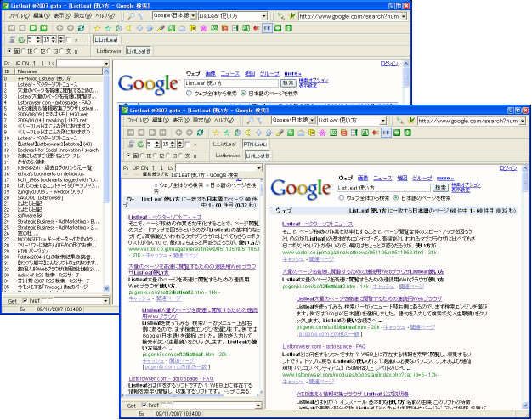Click the yellow crescent moon icon in the front window
Viewport: 532px width, 420px height.
point(248,133)
